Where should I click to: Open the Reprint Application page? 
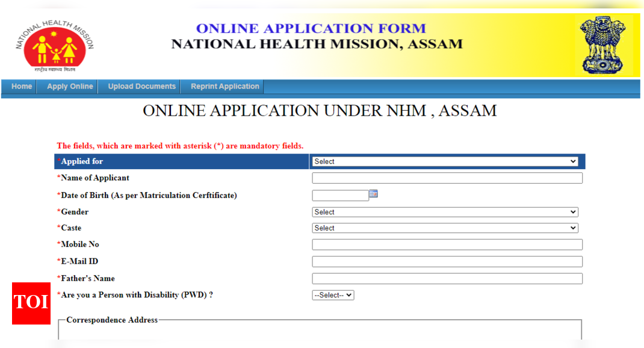tap(224, 87)
